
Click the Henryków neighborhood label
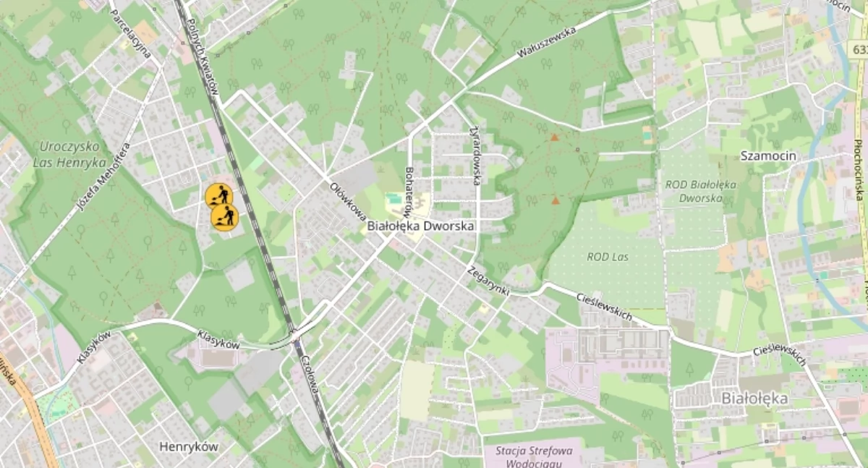tap(188, 447)
